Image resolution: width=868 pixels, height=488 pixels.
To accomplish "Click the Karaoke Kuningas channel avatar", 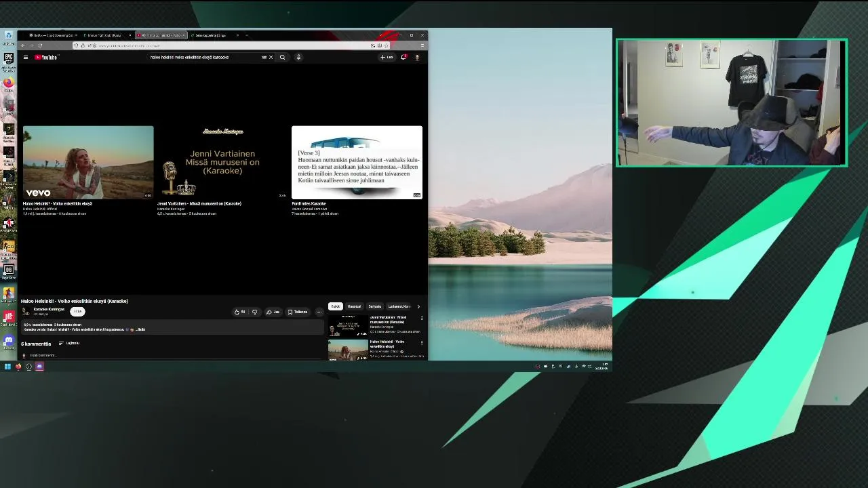I will (26, 312).
